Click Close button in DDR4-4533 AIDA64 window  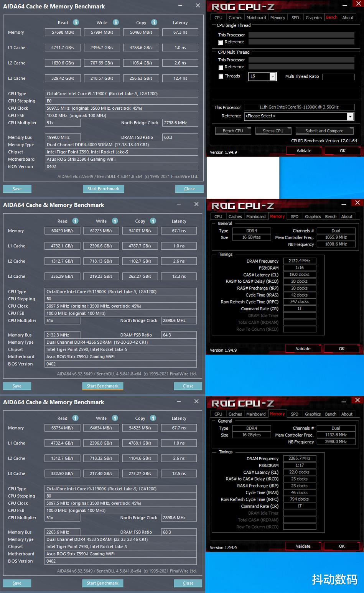pos(188,583)
